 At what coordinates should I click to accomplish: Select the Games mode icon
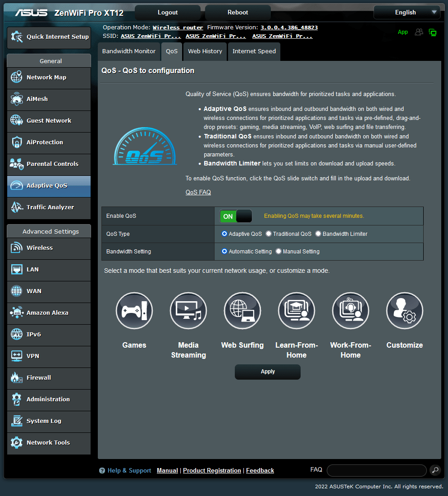point(134,311)
